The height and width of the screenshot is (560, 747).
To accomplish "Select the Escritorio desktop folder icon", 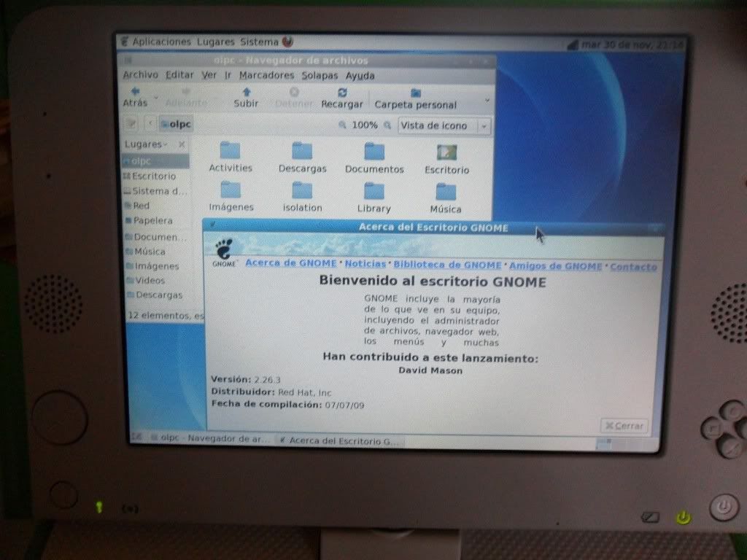I will point(447,159).
